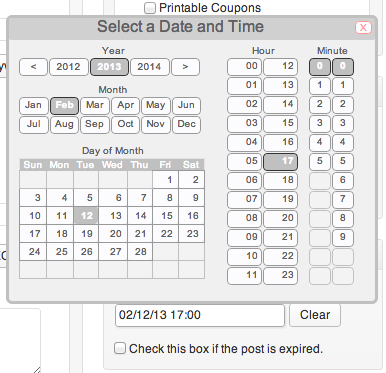386x373 pixels.
Task: Choose month Mar
Action: tap(95, 106)
